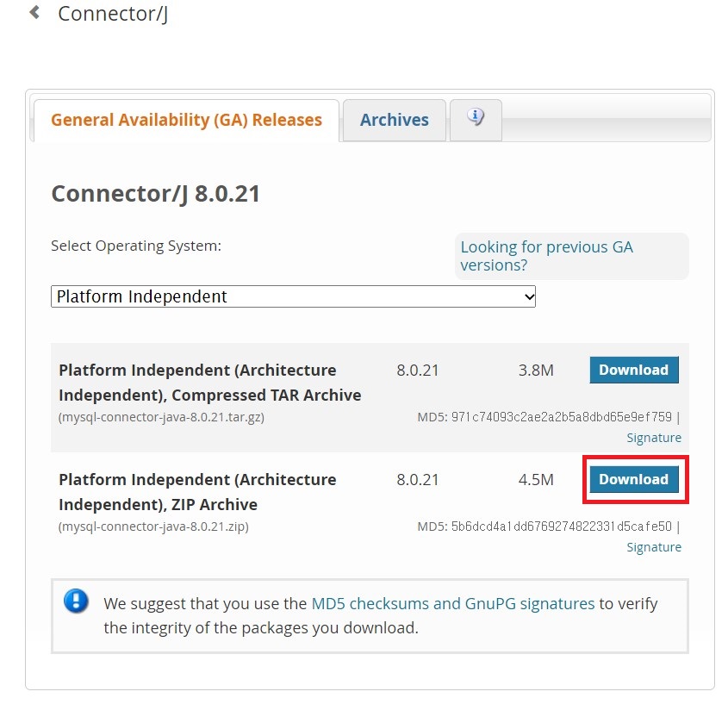728x704 pixels.
Task: Click the back arrow beside Connector/J
Action: point(34,13)
